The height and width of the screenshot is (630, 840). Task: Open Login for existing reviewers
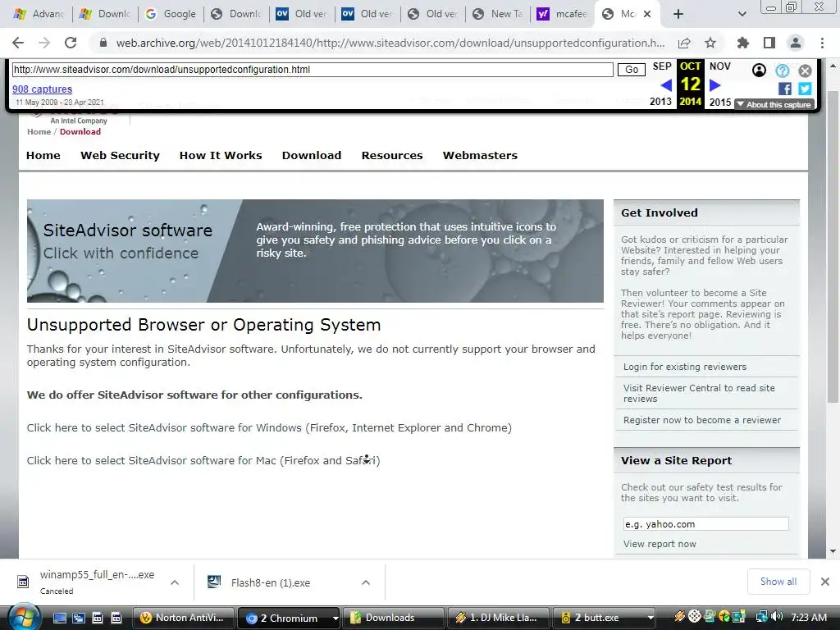pos(685,367)
